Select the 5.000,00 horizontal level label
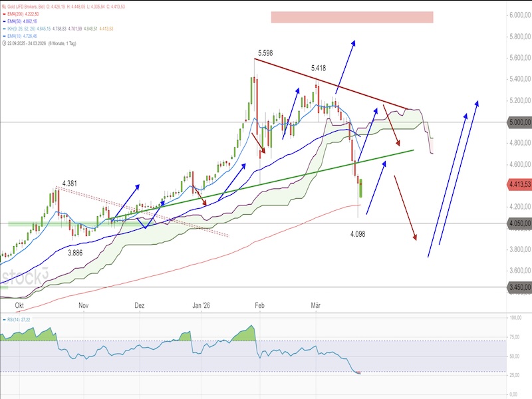 519,122
